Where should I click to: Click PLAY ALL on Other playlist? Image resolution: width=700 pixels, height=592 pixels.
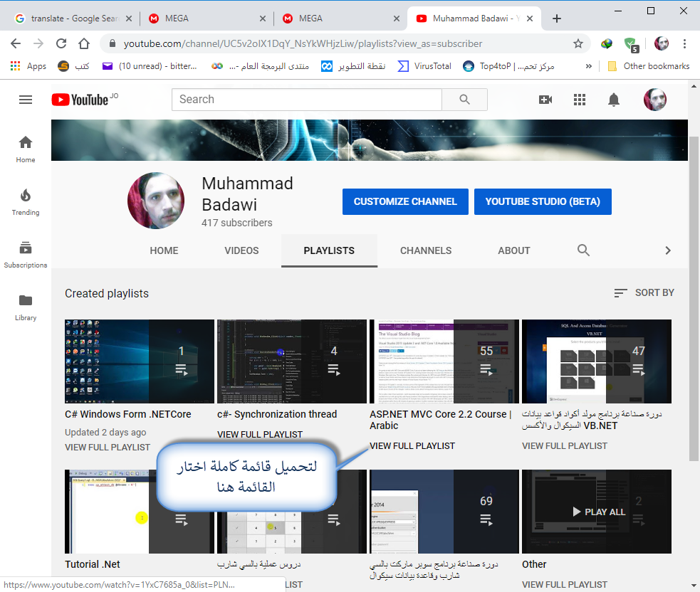599,512
